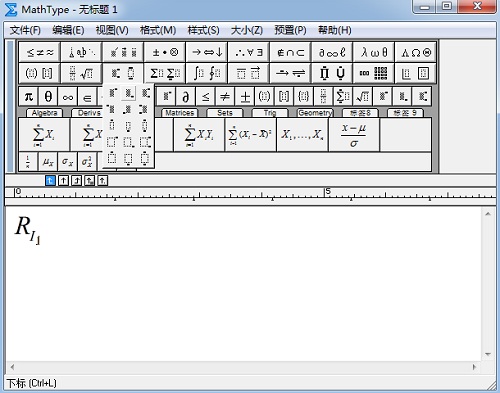Open the lowercase Greek palette (λωθ)

coord(374,52)
